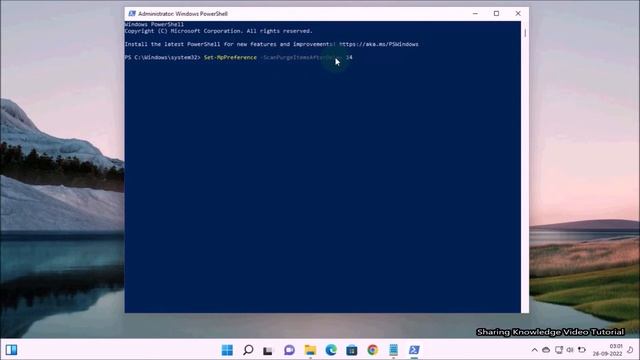
Task: Close the PowerShell window
Action: [x=518, y=13]
